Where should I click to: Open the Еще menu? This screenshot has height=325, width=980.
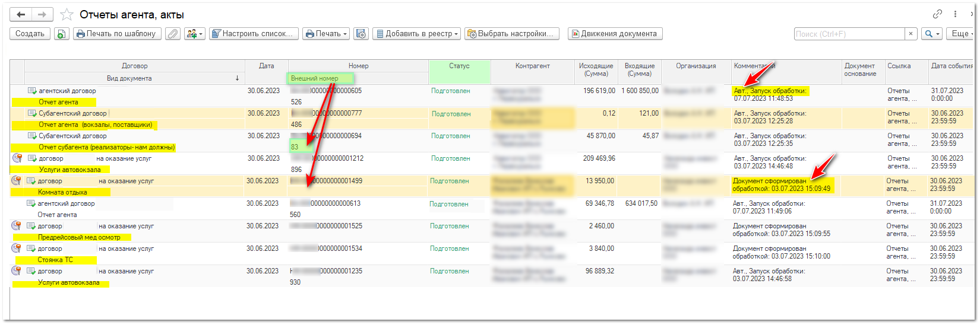coord(960,34)
